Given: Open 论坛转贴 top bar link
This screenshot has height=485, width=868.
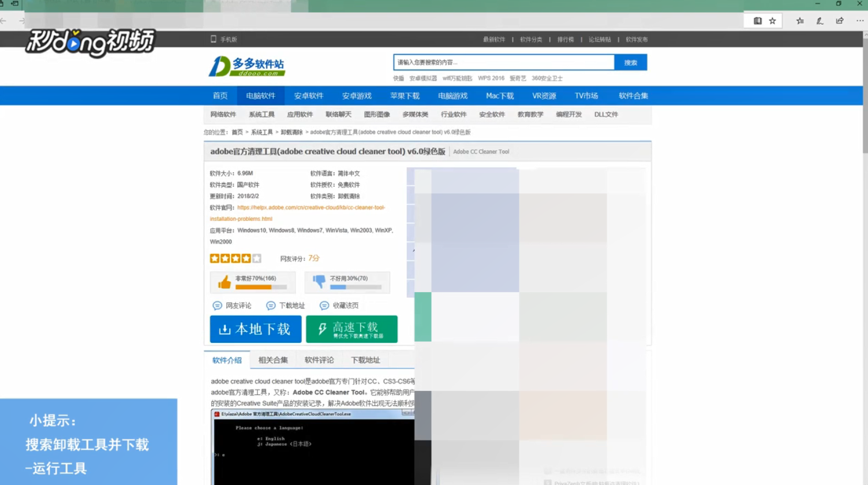Looking at the screenshot, I should 600,40.
